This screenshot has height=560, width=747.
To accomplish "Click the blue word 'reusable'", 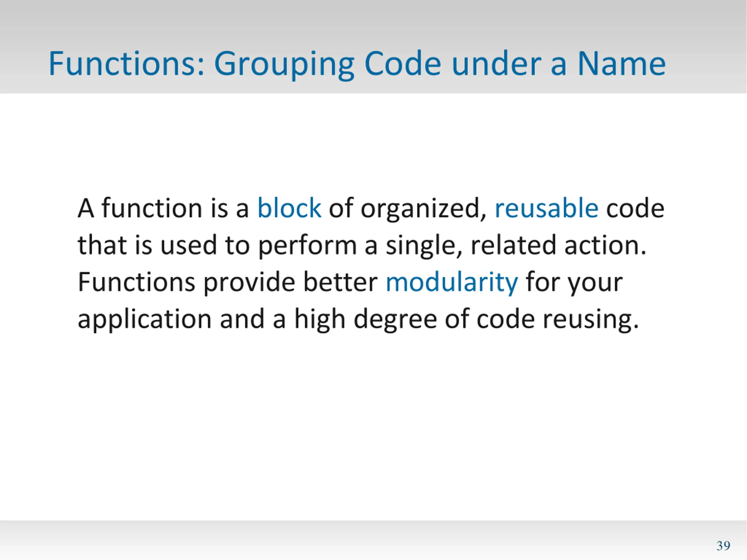I will [547, 208].
